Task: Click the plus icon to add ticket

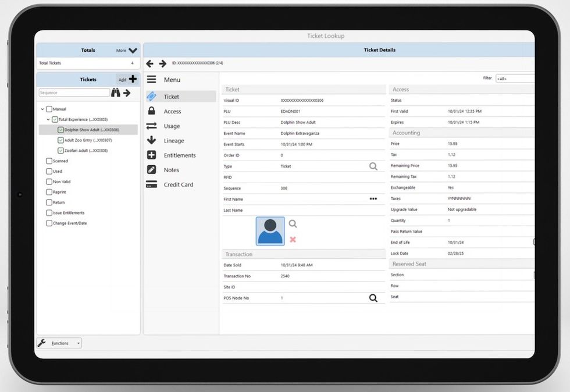Action: click(133, 79)
